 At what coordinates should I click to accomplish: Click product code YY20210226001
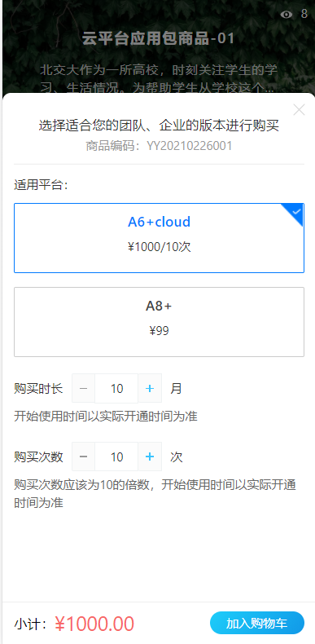click(190, 146)
